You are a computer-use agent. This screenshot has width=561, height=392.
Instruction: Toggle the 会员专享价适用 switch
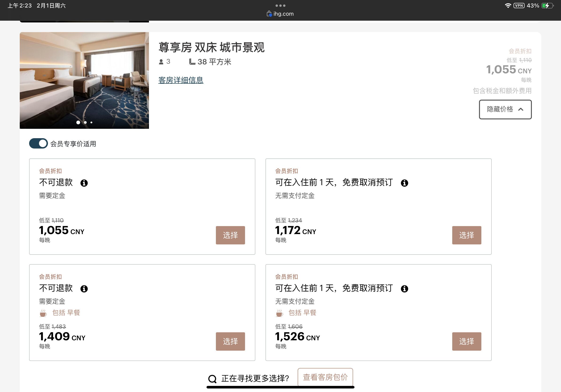(38, 143)
